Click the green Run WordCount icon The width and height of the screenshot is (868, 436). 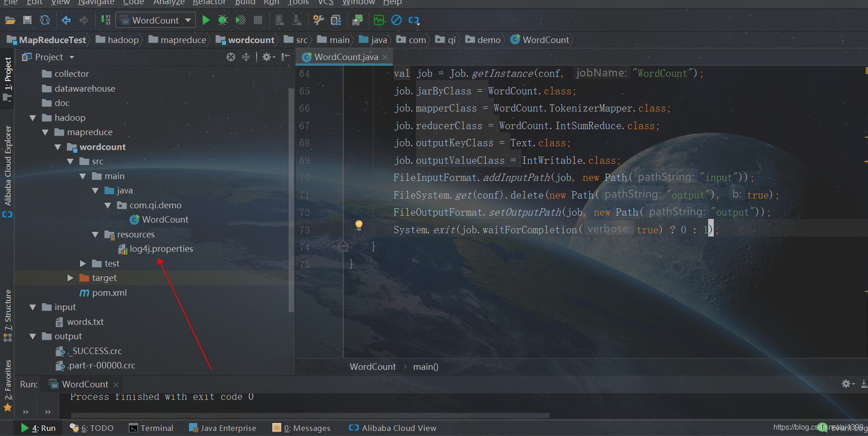click(206, 20)
